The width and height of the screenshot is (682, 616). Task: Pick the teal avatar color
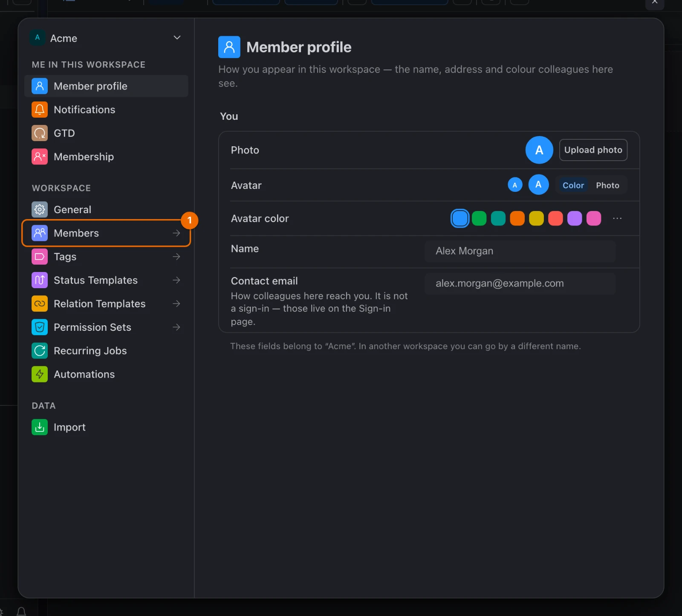[498, 218]
